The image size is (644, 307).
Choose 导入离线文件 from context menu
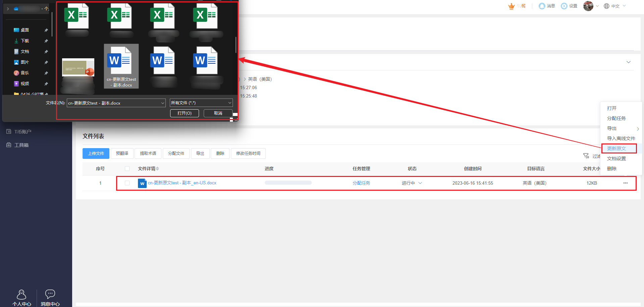click(x=621, y=138)
